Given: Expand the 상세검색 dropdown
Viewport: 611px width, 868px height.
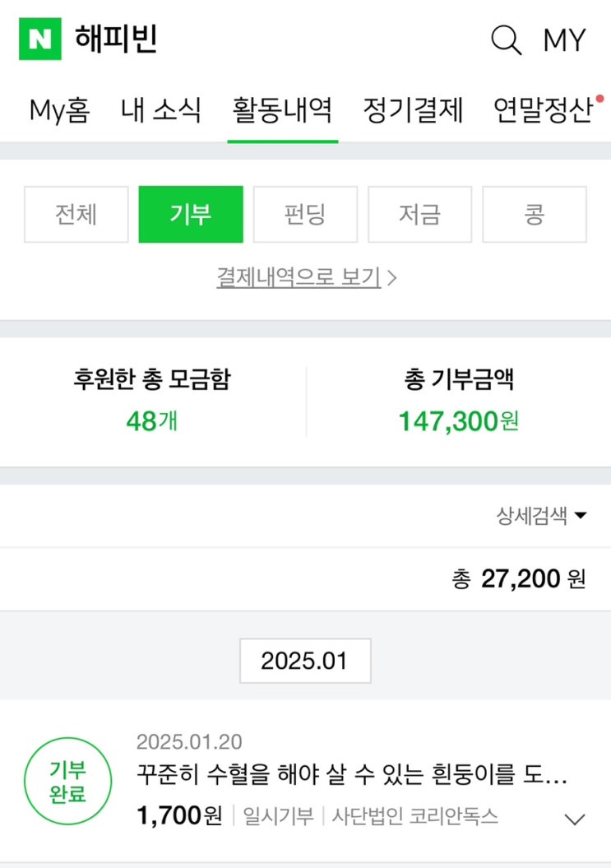Looking at the screenshot, I should [x=541, y=516].
